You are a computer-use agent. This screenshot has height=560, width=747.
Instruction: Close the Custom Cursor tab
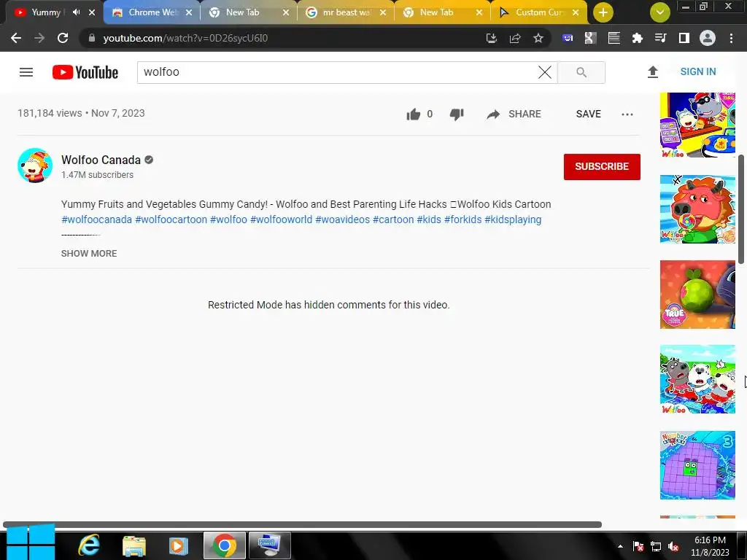[576, 12]
